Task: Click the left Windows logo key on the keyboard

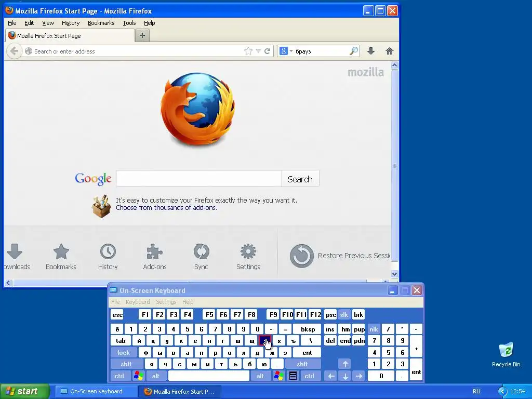Action: 138,376
